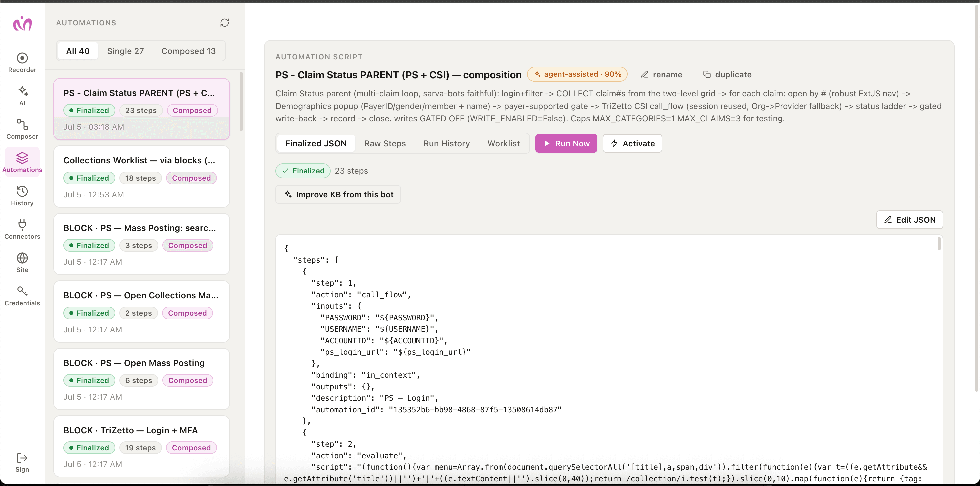This screenshot has width=980, height=486.
Task: Click the Jul 5 · 03:18 AM timestamp
Action: tap(94, 127)
